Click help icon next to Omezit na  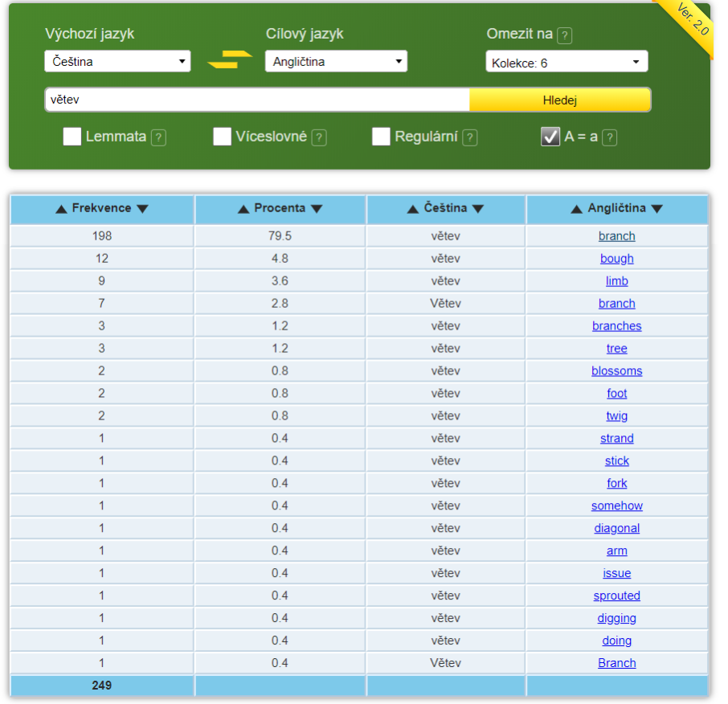point(565,35)
